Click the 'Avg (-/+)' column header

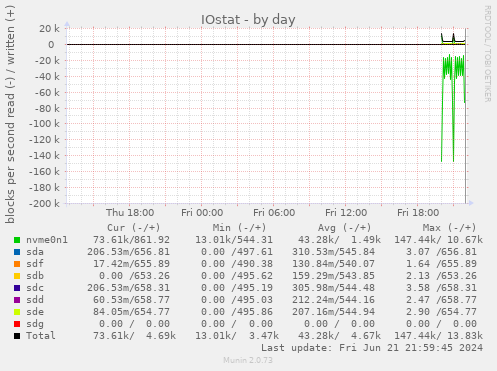[344, 228]
